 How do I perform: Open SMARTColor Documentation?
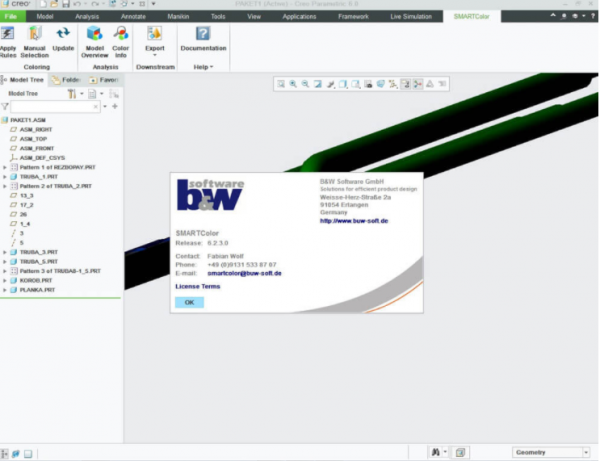[203, 34]
